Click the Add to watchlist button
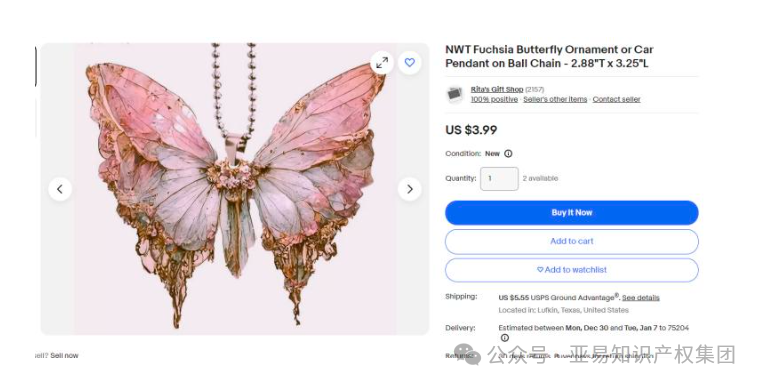 click(x=572, y=270)
